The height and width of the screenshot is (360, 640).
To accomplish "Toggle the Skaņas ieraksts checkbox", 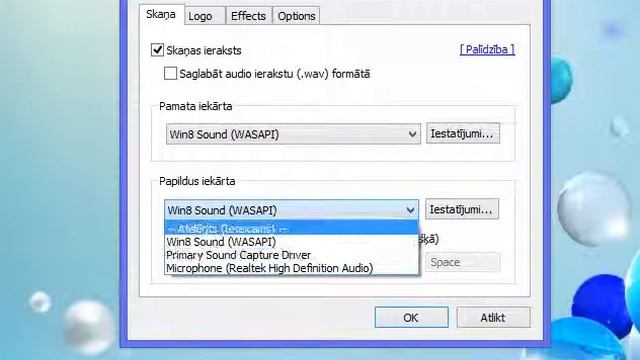I will 157,50.
